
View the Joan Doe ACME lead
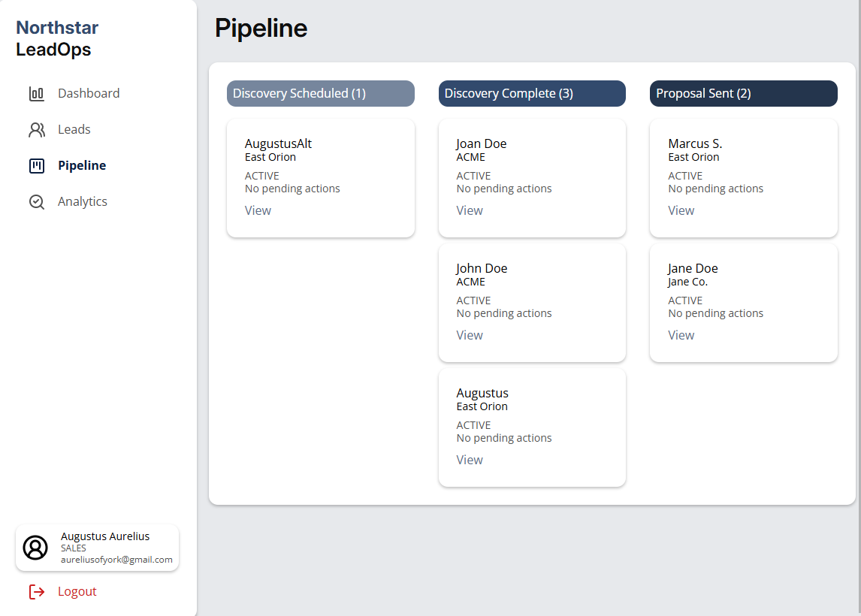click(470, 210)
